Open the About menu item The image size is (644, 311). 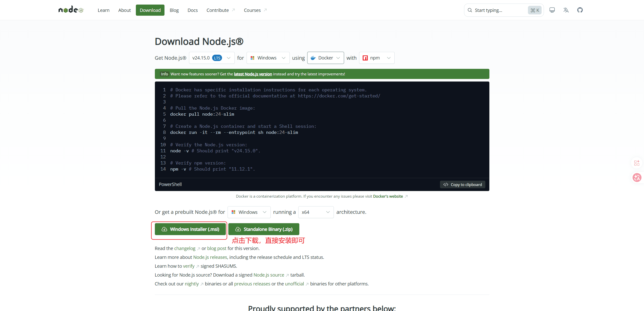tap(124, 10)
